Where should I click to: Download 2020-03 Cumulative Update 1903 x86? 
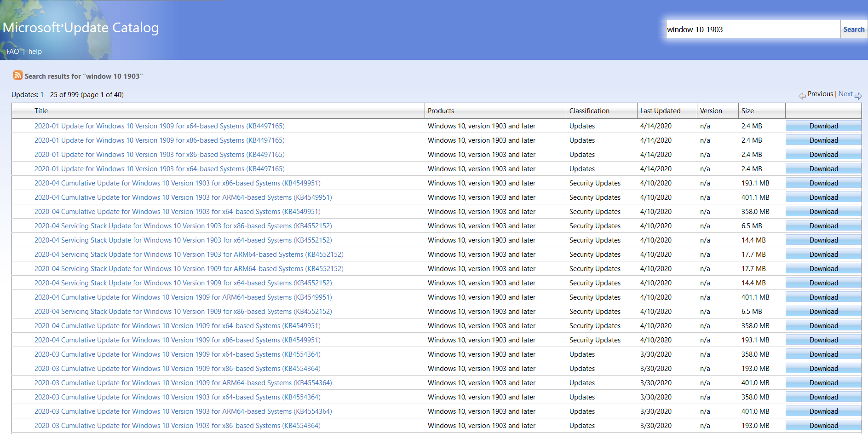click(x=823, y=426)
